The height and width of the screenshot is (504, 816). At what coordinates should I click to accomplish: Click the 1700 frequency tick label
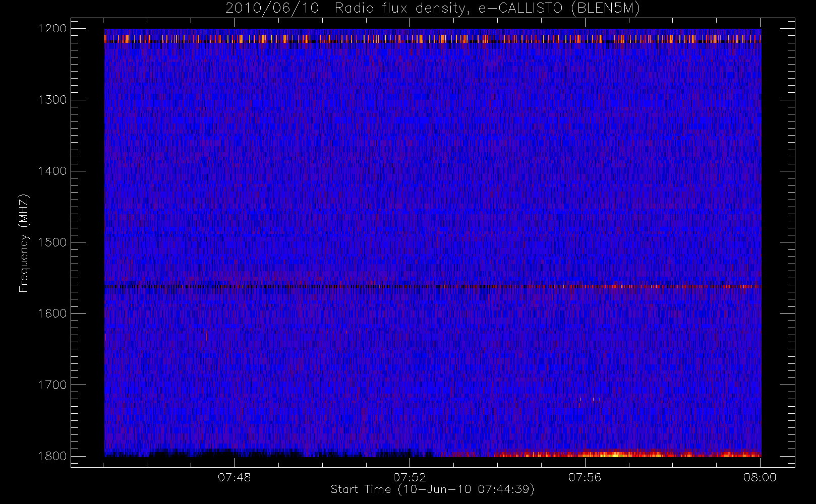(x=52, y=385)
